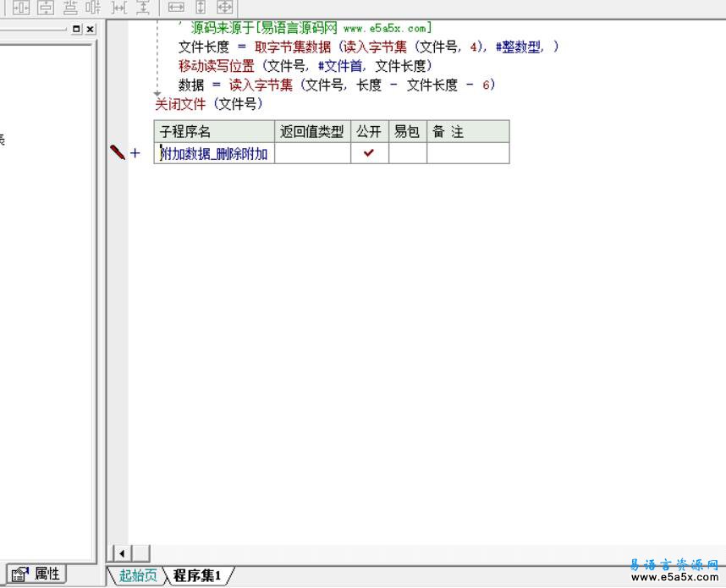Click the 返回值类型 column header

[312, 131]
